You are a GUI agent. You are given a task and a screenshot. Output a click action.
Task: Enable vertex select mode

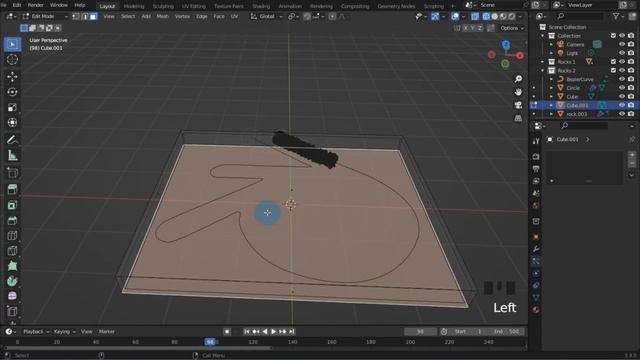pos(76,16)
